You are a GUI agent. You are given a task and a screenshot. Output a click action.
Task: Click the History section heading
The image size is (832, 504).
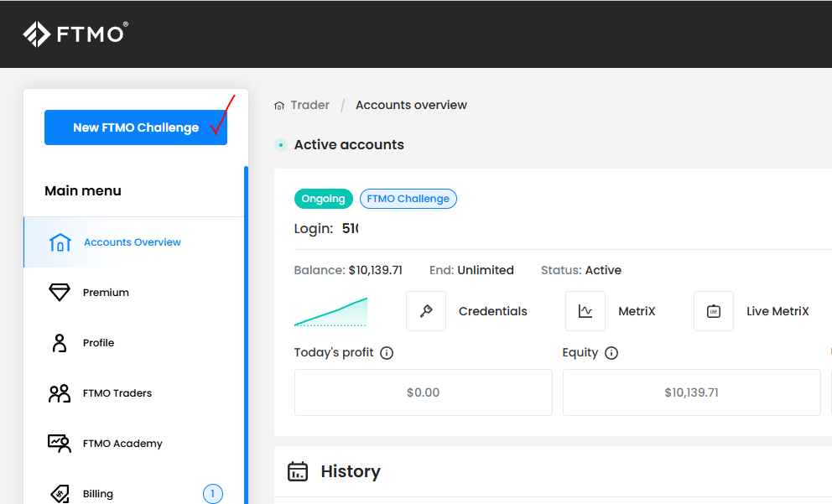[351, 471]
